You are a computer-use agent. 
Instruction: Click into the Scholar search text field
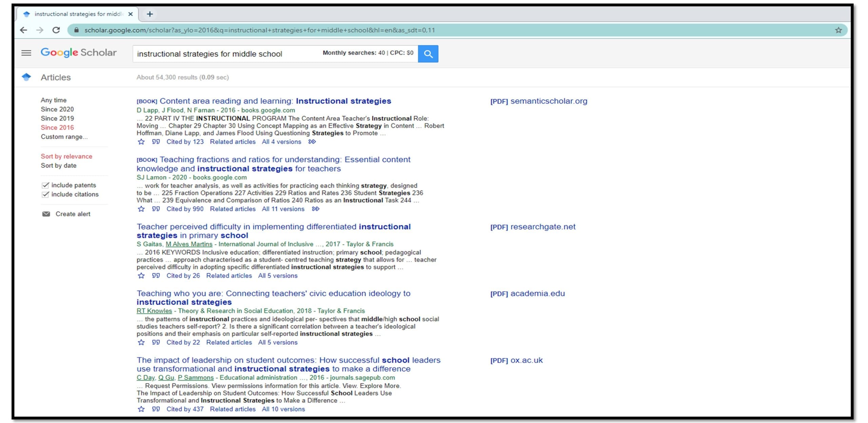(x=224, y=54)
